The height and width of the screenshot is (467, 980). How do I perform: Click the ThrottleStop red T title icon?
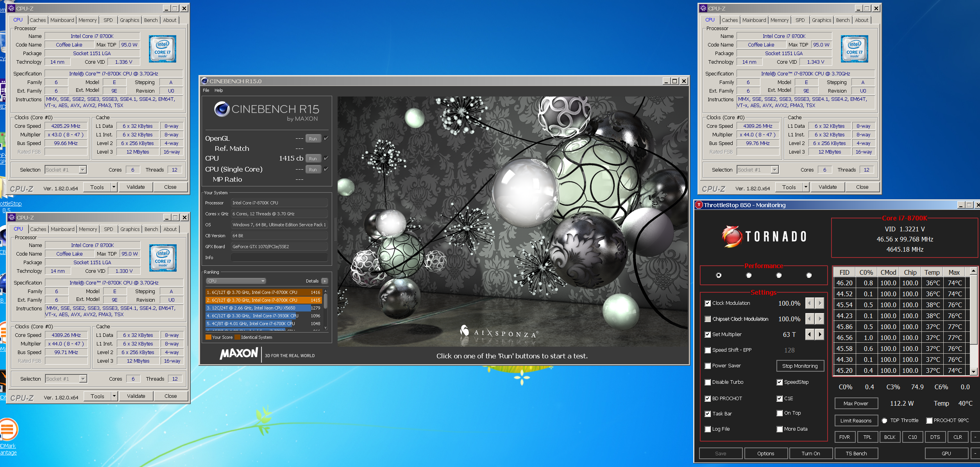pos(699,205)
